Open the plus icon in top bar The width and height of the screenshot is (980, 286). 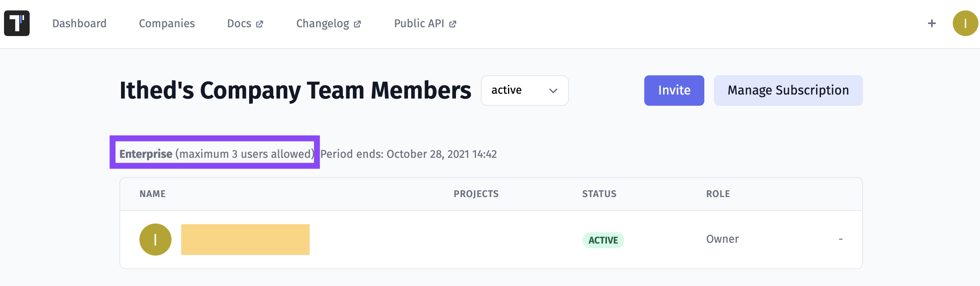coord(932,23)
